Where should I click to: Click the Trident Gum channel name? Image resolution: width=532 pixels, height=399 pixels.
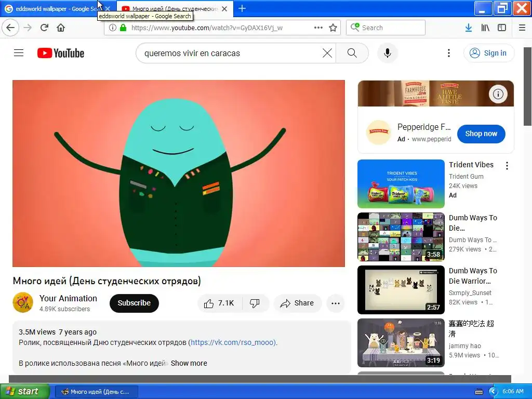click(466, 177)
